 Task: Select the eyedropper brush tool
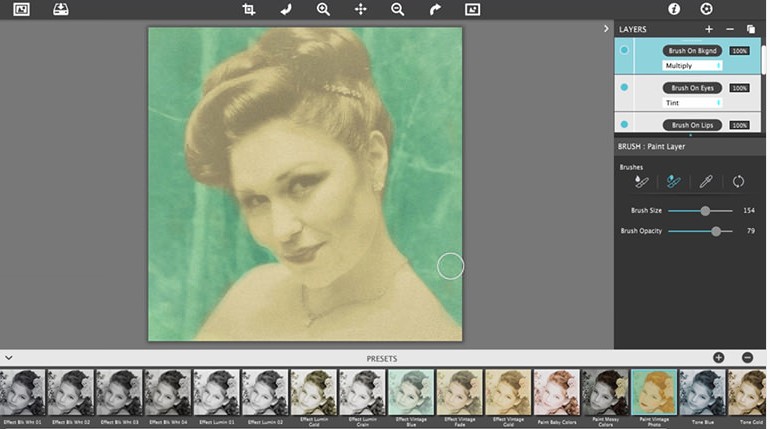tap(705, 182)
